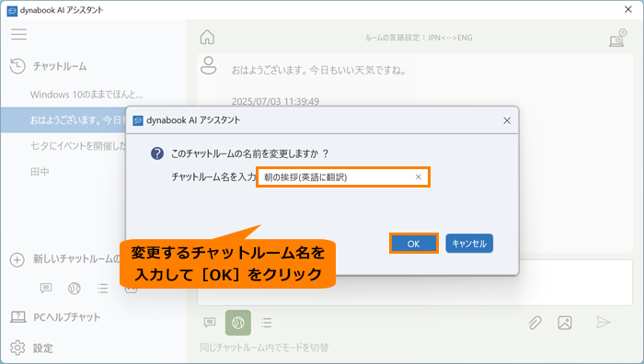Viewport: 644px width, 364px height.
Task: Click the PC help chat laptop icon
Action: 18,317
